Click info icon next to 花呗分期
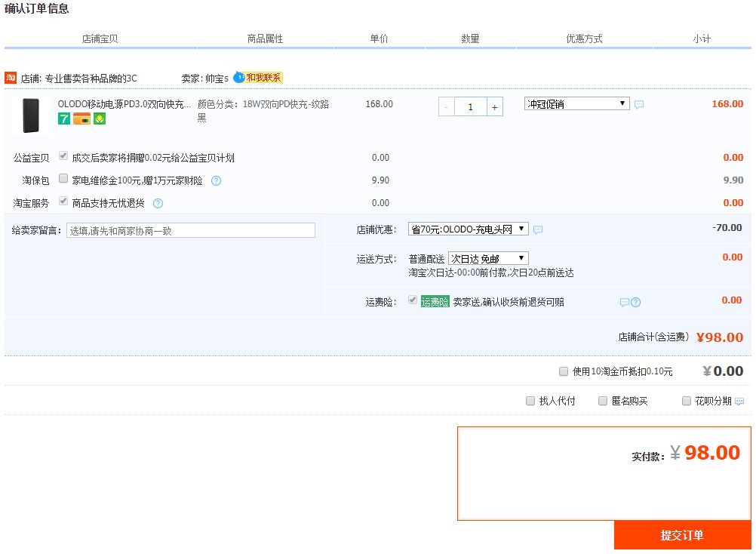 739,401
